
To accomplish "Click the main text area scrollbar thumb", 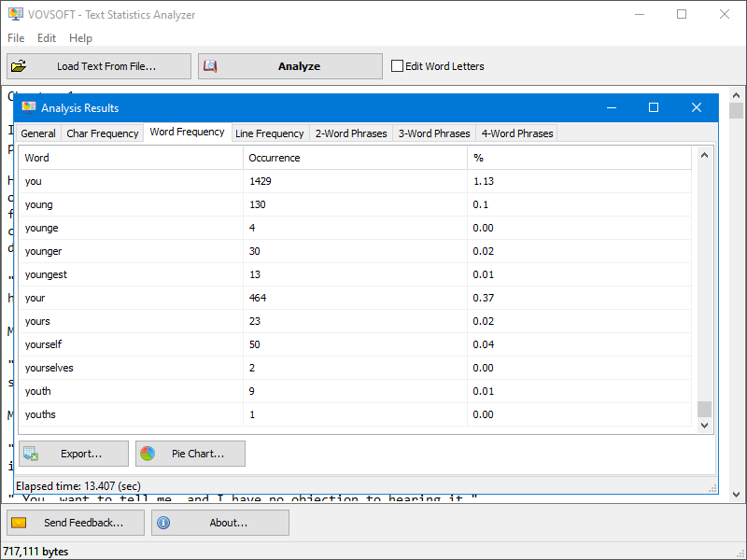I will click(x=736, y=110).
